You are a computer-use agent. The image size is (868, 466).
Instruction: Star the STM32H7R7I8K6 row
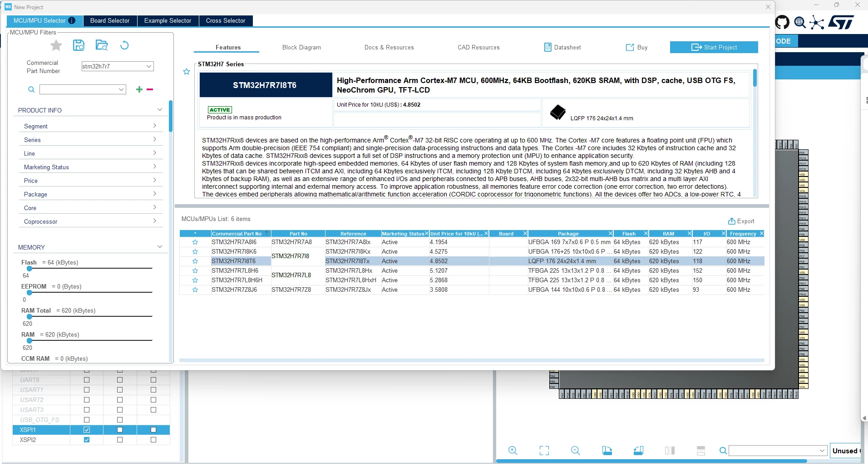(x=195, y=252)
